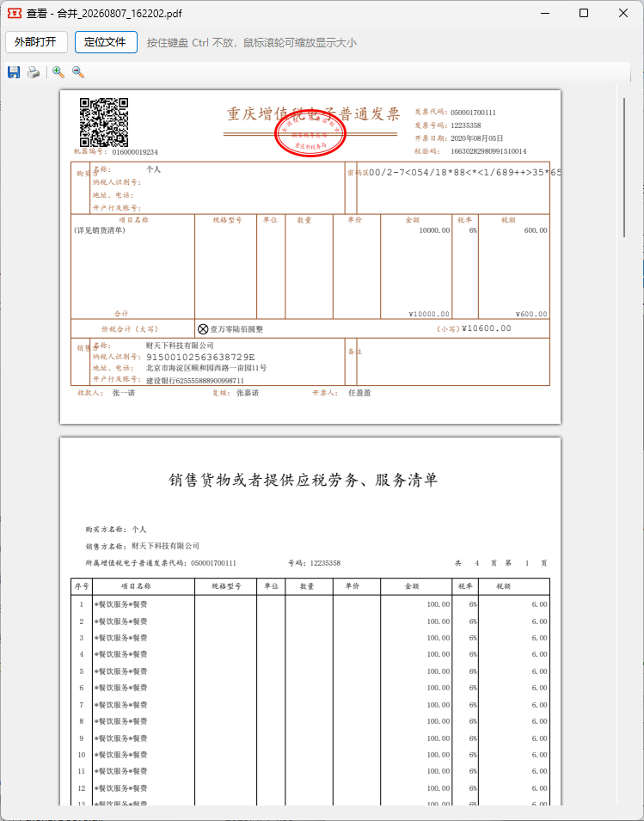644x821 pixels.
Task: Click the save (floppy disk) icon
Action: pyautogui.click(x=14, y=72)
